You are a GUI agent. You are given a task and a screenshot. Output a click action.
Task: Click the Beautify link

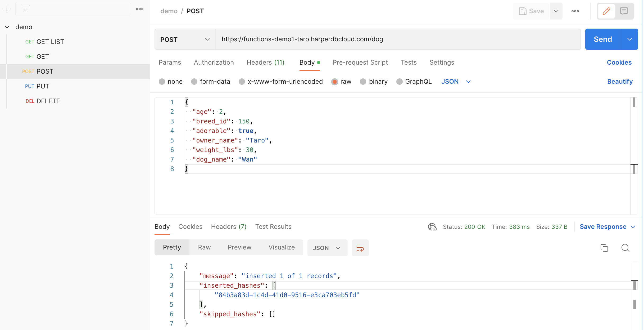pos(620,82)
